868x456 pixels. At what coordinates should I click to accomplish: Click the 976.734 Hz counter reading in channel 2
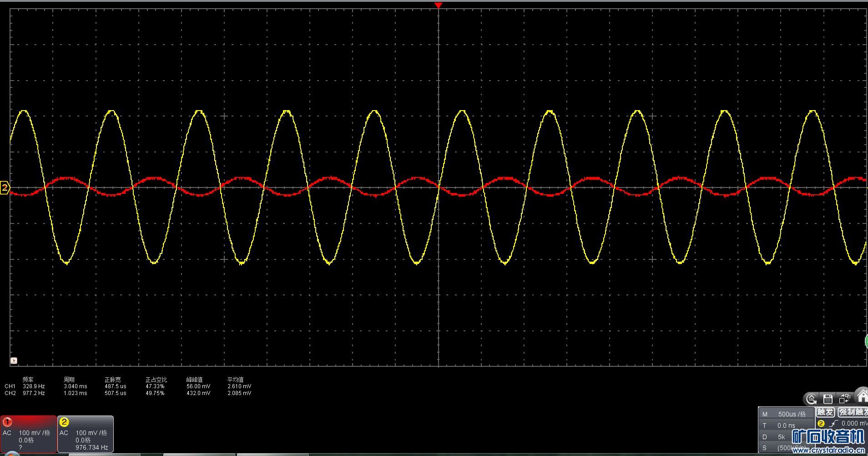tap(92, 448)
